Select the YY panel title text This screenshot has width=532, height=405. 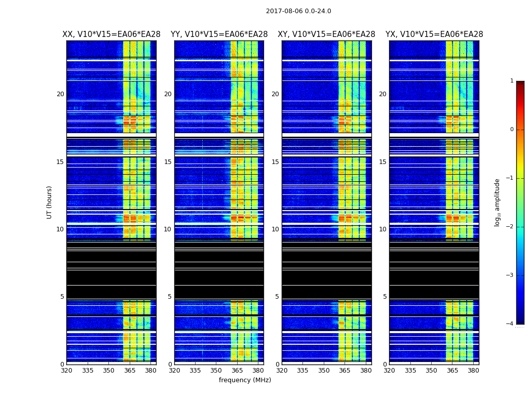click(219, 34)
